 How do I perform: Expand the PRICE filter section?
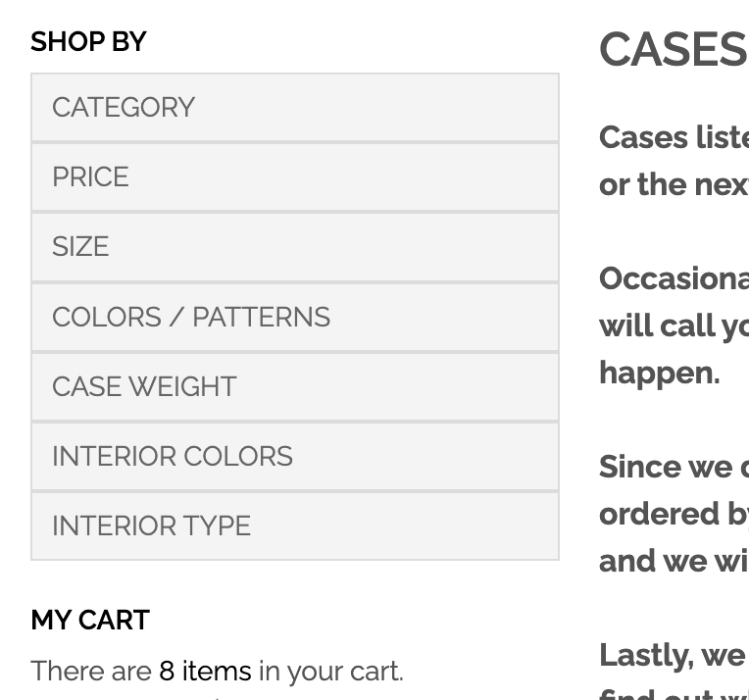coord(295,177)
